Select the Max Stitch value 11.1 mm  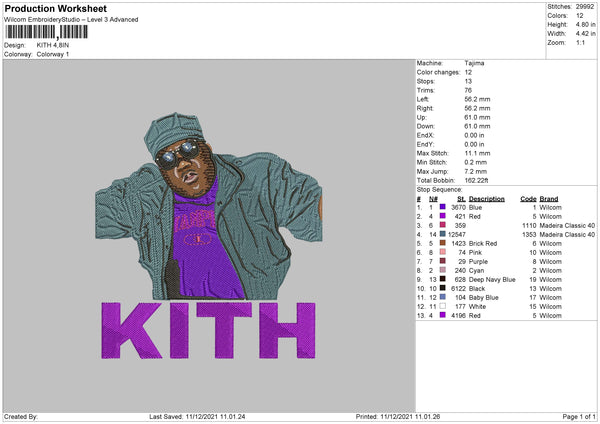click(476, 153)
